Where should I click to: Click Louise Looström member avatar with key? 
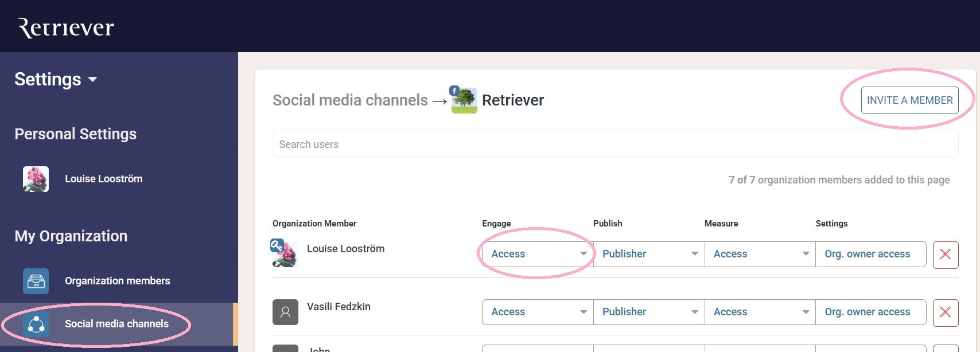coord(285,254)
